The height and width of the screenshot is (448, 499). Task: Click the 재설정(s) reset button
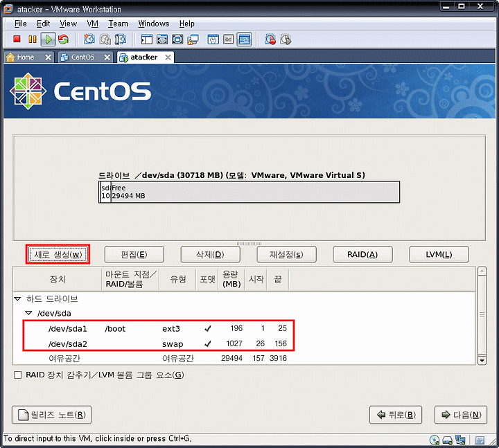pyautogui.click(x=286, y=254)
